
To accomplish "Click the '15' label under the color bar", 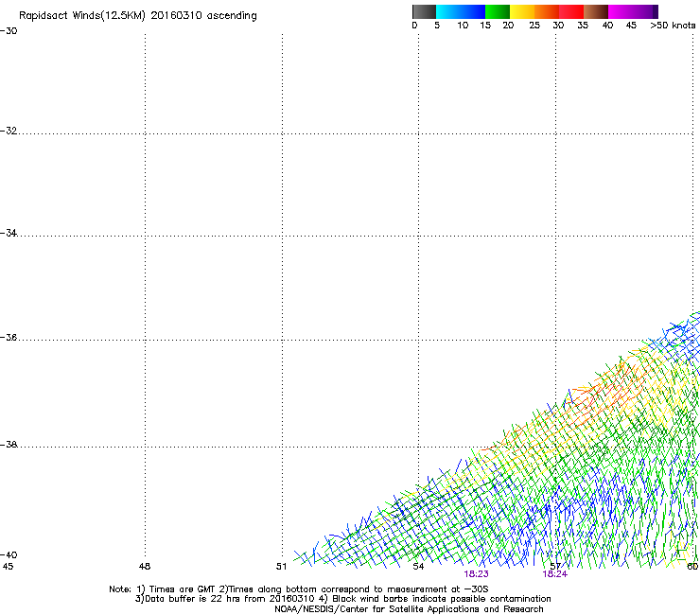I will 485,26.
